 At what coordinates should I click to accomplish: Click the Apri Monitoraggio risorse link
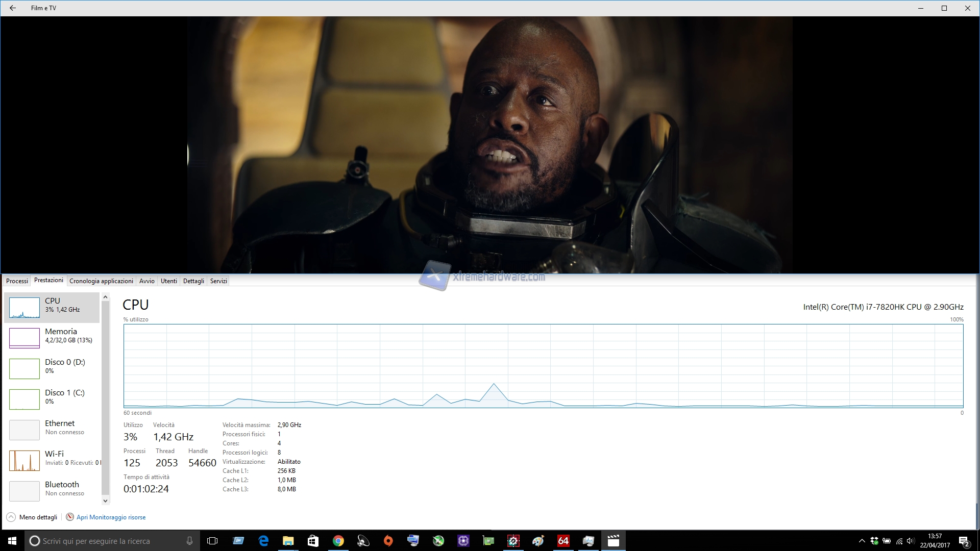111,517
